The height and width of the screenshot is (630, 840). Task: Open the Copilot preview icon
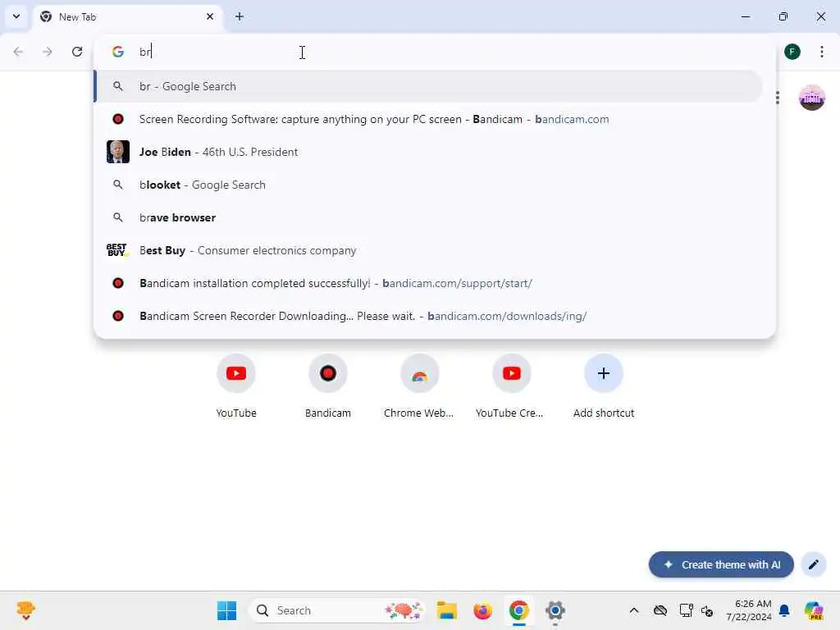tap(814, 610)
